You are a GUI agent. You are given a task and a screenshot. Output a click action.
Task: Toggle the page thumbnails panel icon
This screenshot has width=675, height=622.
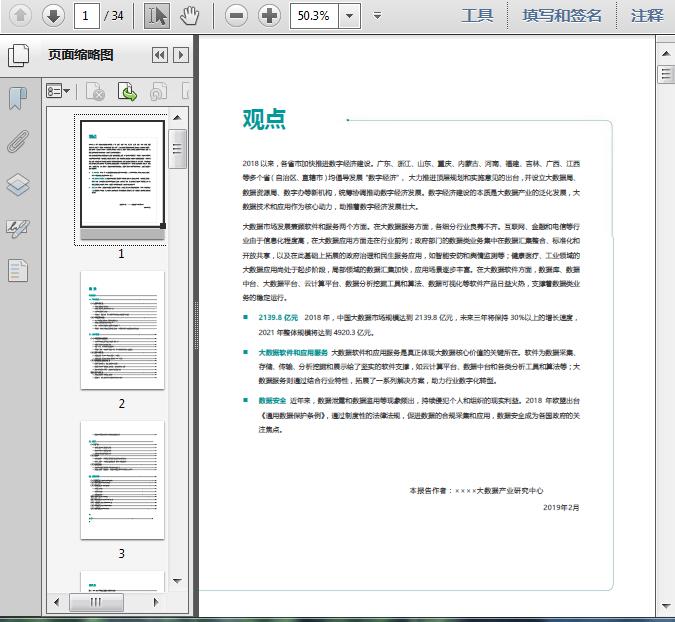click(x=19, y=55)
